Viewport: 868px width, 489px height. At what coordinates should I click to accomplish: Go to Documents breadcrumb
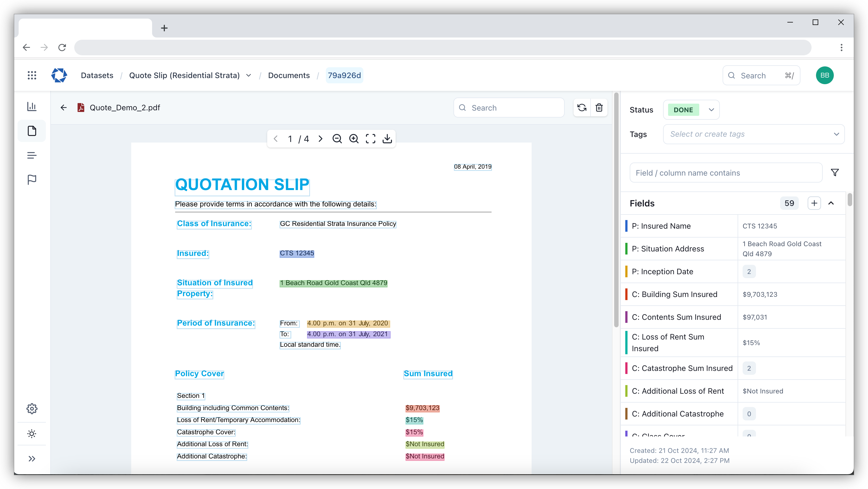(289, 76)
